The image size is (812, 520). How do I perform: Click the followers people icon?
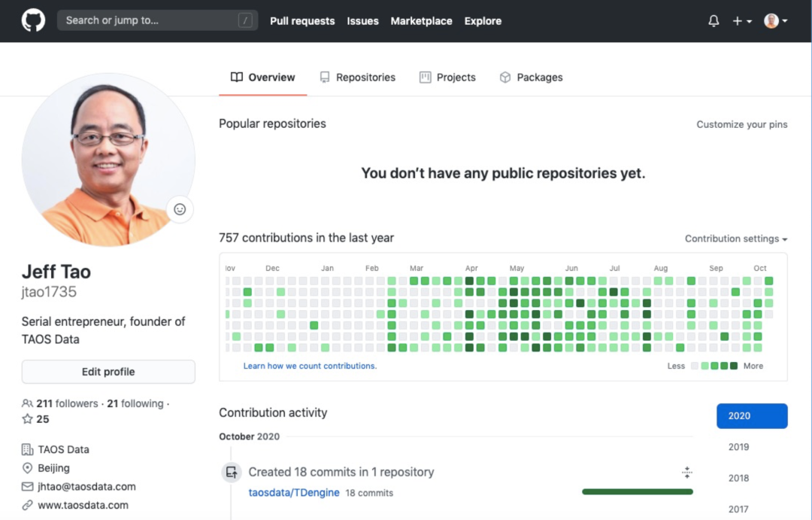27,403
